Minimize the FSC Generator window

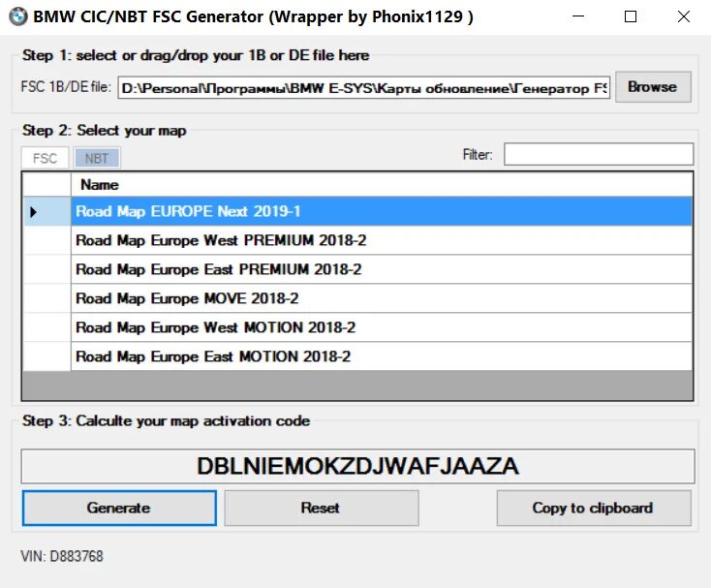click(x=578, y=16)
